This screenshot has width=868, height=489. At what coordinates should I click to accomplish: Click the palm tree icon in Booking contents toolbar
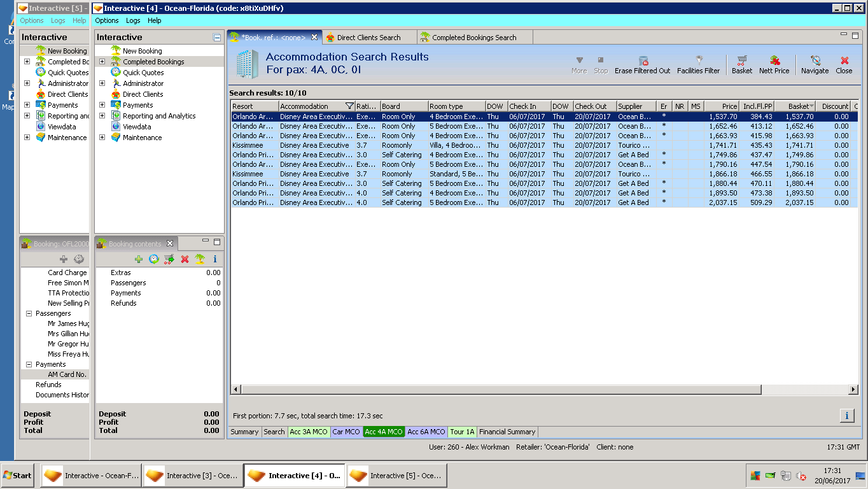point(200,259)
